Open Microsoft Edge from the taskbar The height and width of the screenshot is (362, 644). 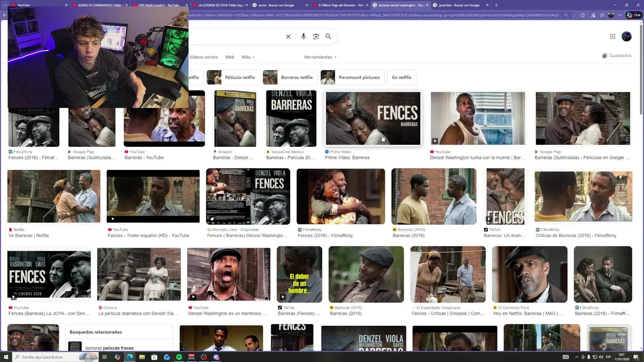(x=130, y=357)
